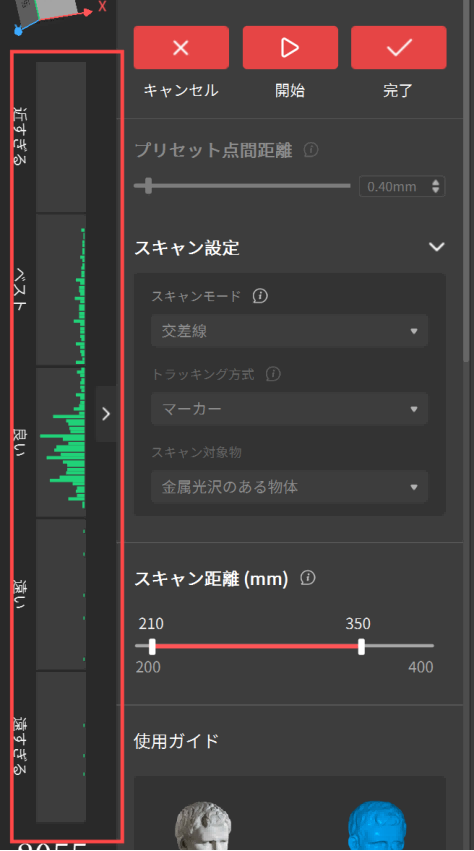This screenshot has width=474, height=851.
Task: Start scanning with the play button
Action: click(290, 48)
